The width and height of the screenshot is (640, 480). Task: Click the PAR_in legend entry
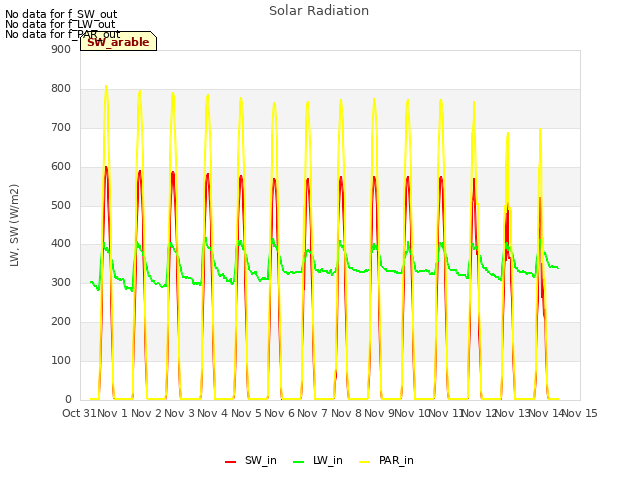pos(387,461)
